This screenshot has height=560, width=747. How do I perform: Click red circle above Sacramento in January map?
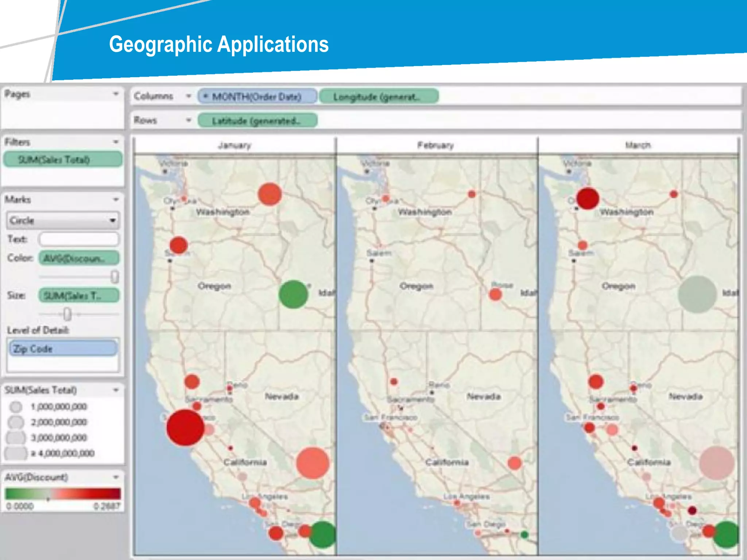192,382
